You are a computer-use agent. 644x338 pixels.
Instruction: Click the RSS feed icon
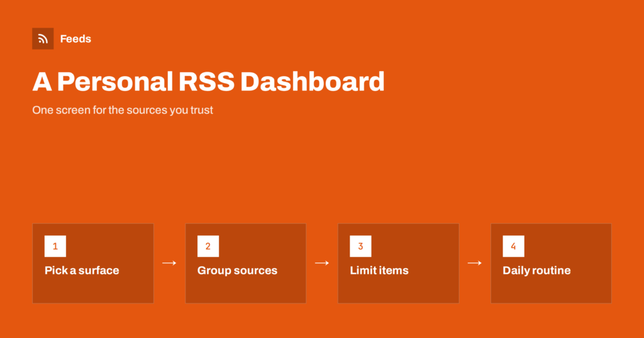(43, 38)
